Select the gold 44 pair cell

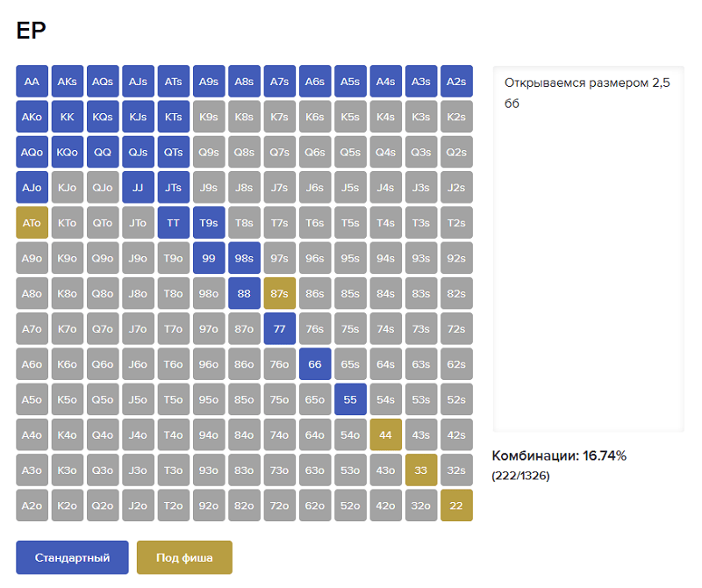[385, 434]
